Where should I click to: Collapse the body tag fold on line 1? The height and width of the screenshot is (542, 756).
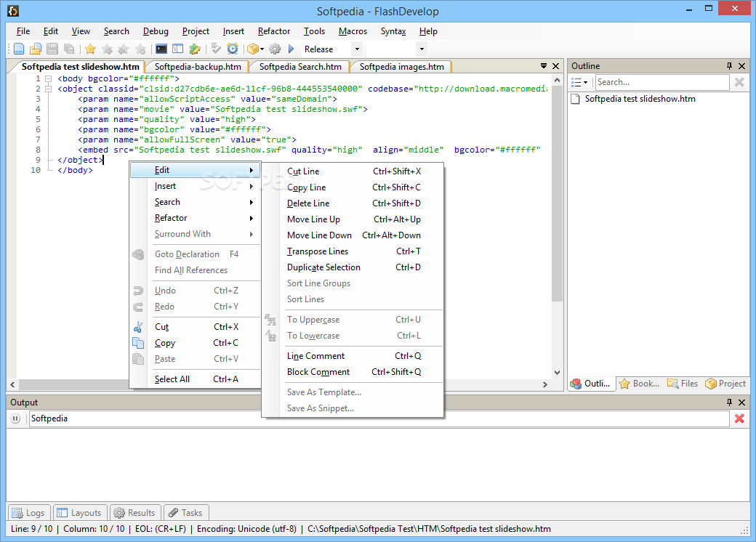coord(48,78)
